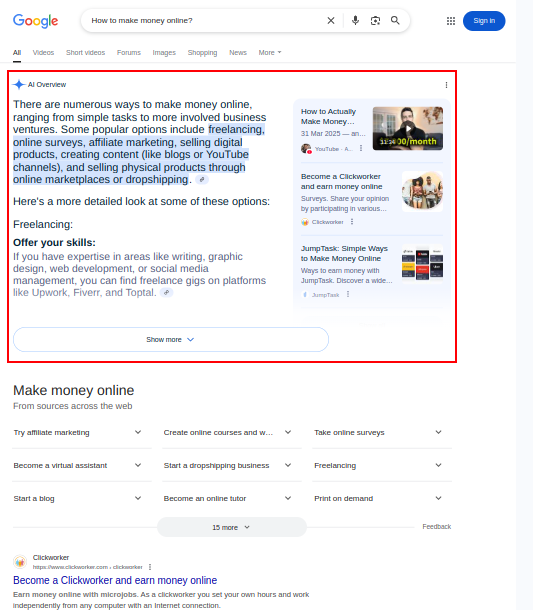Go to the Shopping tab
533x610 pixels.
[x=202, y=53]
